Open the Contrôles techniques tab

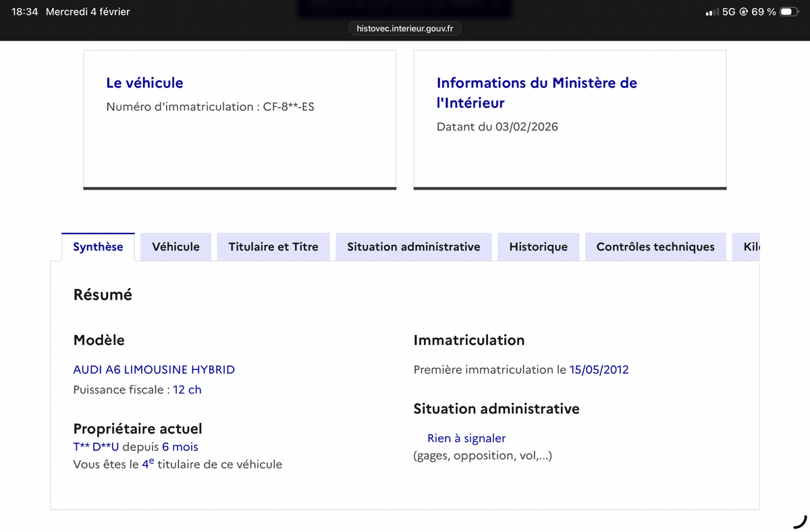coord(655,247)
